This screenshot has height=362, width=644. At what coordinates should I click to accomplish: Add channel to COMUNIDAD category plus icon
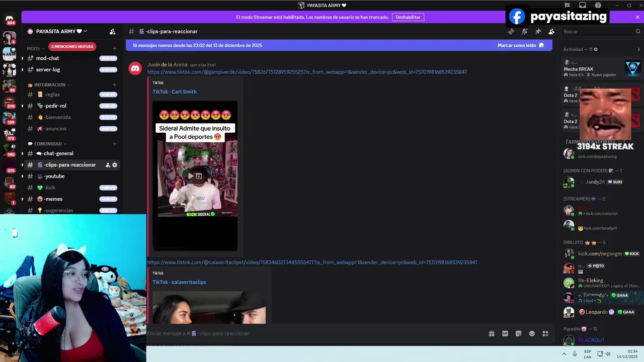click(115, 144)
